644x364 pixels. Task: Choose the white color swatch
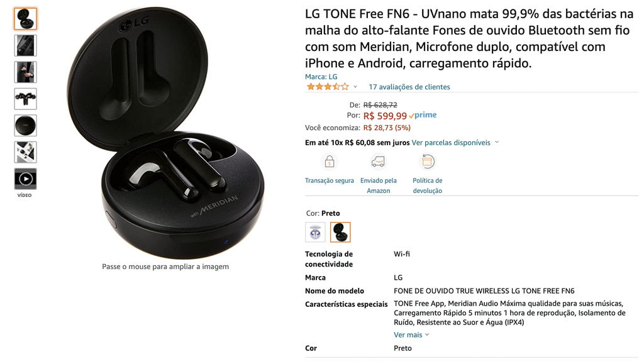coord(316,232)
